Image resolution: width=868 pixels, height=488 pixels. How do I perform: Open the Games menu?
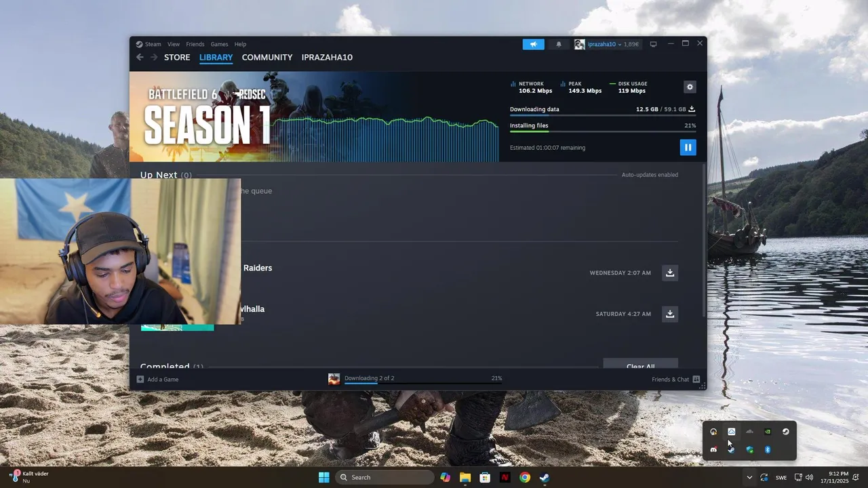tap(219, 44)
